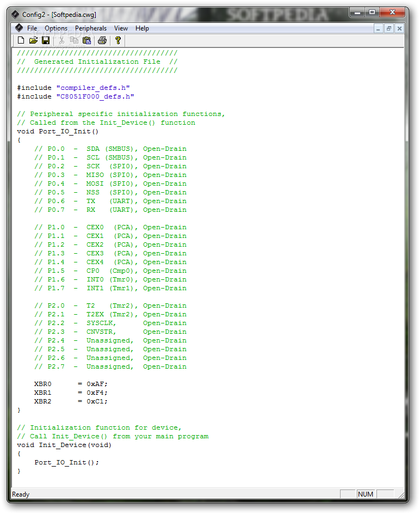Screen dimensions: 420x514
Task: Click the P0.4 MOSI (SPI0) comment line
Action: (110, 183)
